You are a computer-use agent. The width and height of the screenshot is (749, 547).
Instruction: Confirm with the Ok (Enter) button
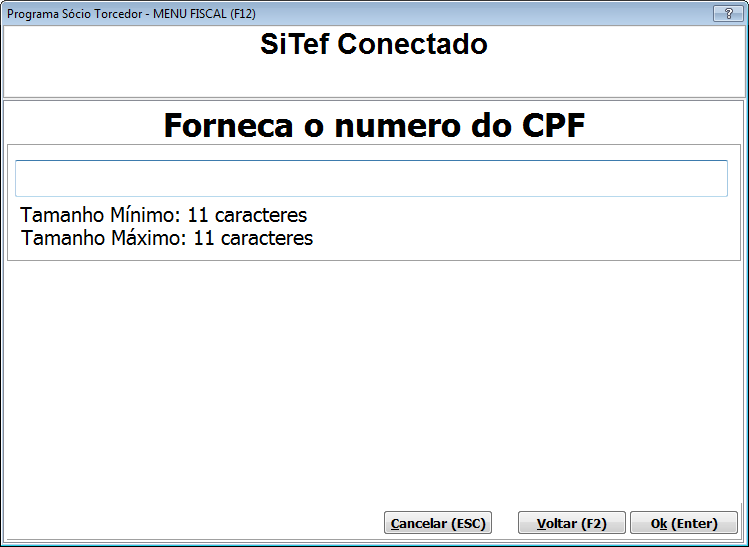click(x=684, y=523)
